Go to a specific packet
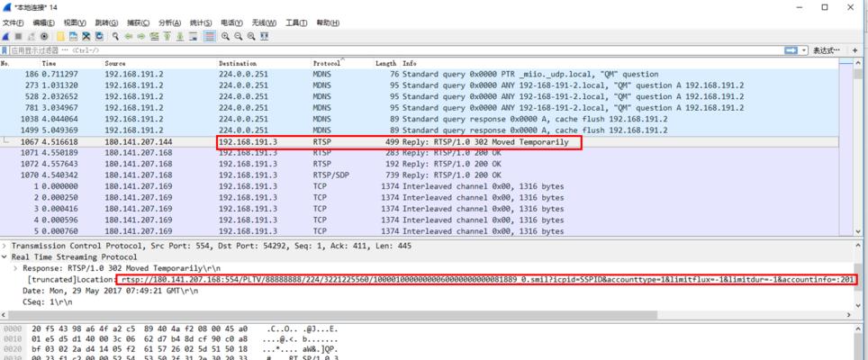The height and width of the screenshot is (360, 868). pos(155,37)
